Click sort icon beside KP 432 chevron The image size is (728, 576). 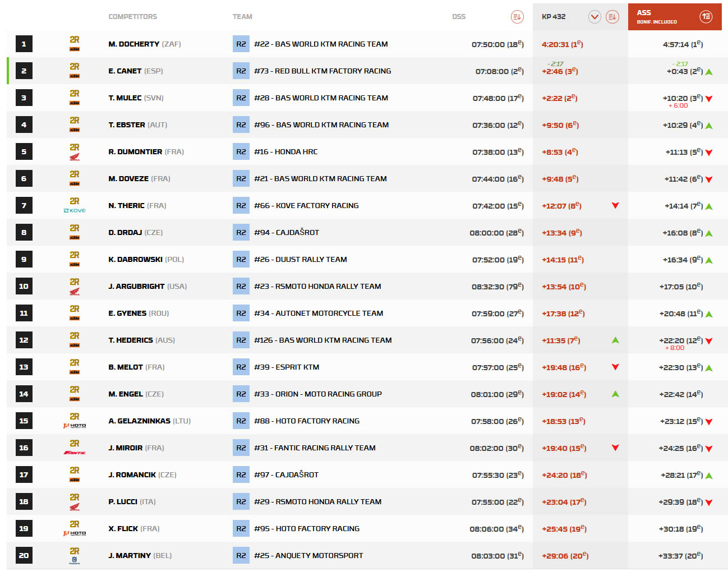pos(612,17)
